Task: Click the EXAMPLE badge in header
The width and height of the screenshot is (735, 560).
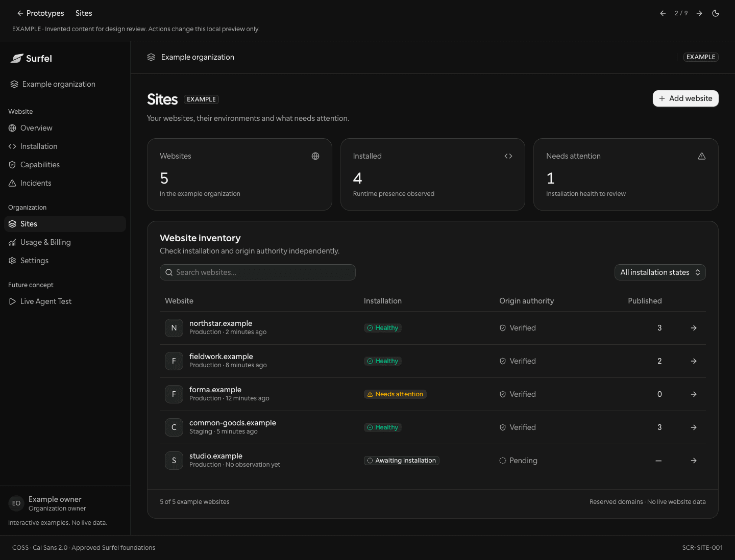Action: (701, 57)
